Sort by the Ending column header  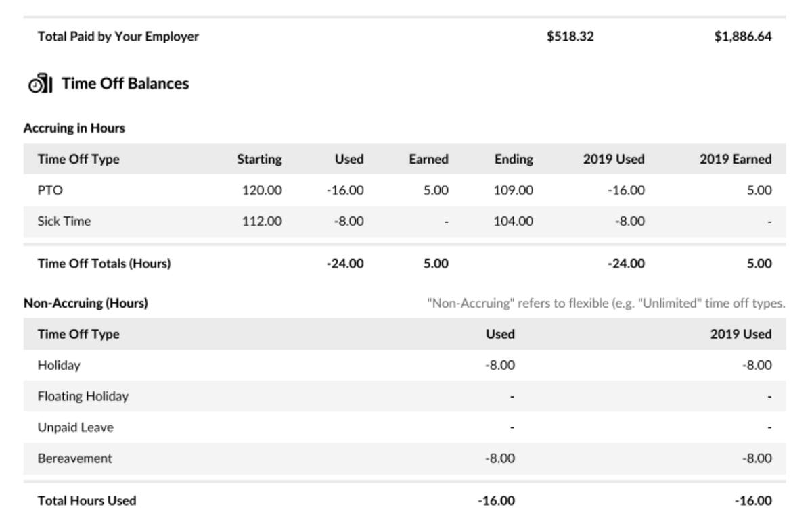pyautogui.click(x=514, y=159)
